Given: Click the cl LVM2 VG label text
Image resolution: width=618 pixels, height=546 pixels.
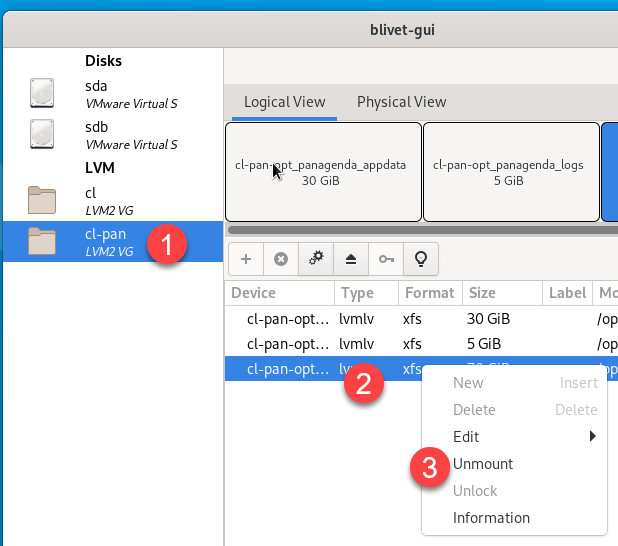Looking at the screenshot, I should [109, 211].
